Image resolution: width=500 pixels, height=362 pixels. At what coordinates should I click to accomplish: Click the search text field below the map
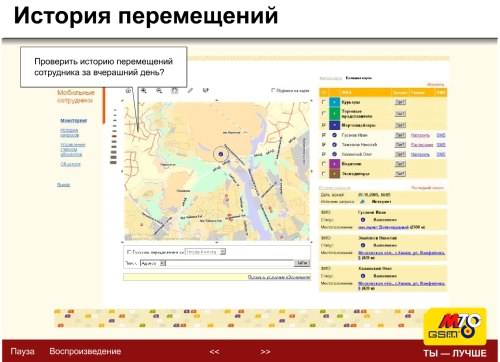pyautogui.click(x=230, y=263)
